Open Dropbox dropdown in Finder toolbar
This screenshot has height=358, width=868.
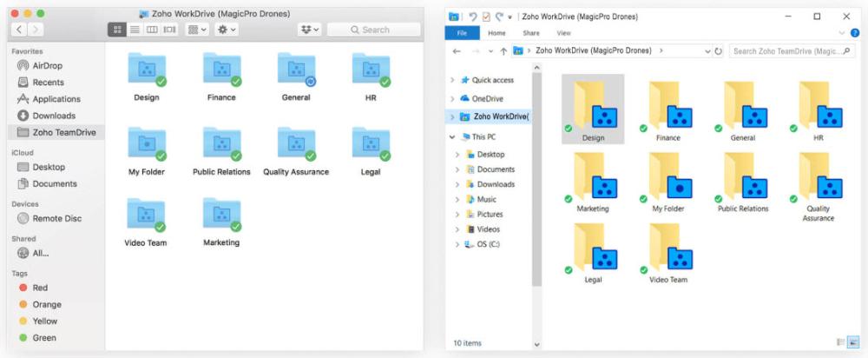pyautogui.click(x=310, y=30)
